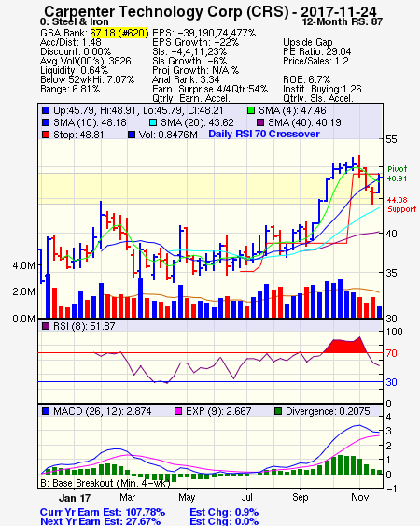420x526 pixels.
Task: Click the green SMA (4) legend swatch
Action: (x=251, y=110)
